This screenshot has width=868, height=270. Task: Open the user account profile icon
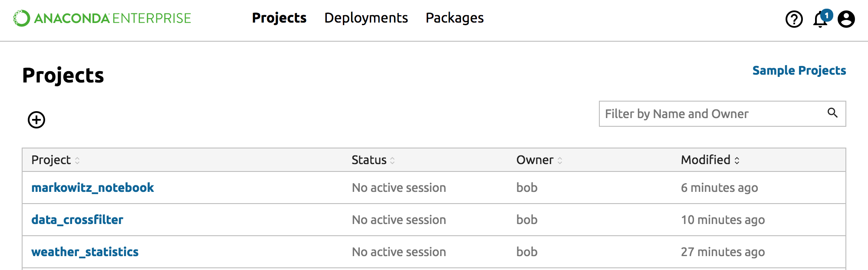point(846,19)
